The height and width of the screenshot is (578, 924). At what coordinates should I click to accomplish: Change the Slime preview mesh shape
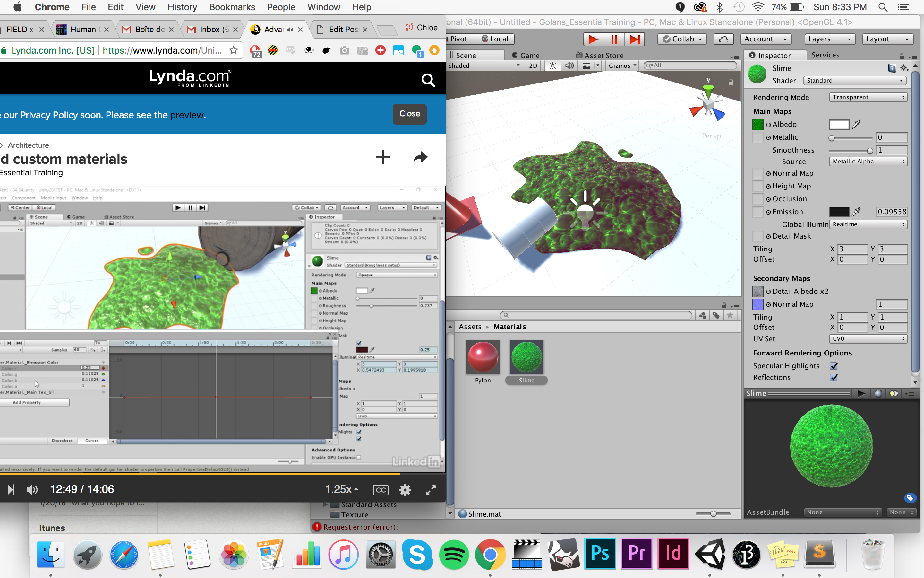coord(878,393)
